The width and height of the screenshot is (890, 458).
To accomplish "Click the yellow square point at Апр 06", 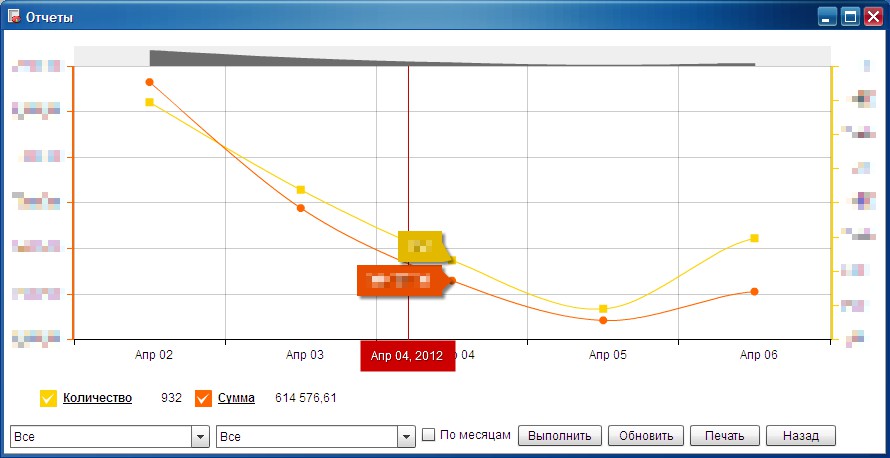I will [754, 238].
